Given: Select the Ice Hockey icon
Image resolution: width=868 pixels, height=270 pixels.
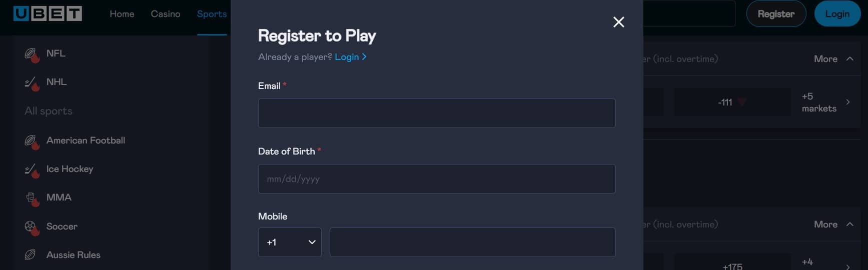Looking at the screenshot, I should click(x=31, y=169).
